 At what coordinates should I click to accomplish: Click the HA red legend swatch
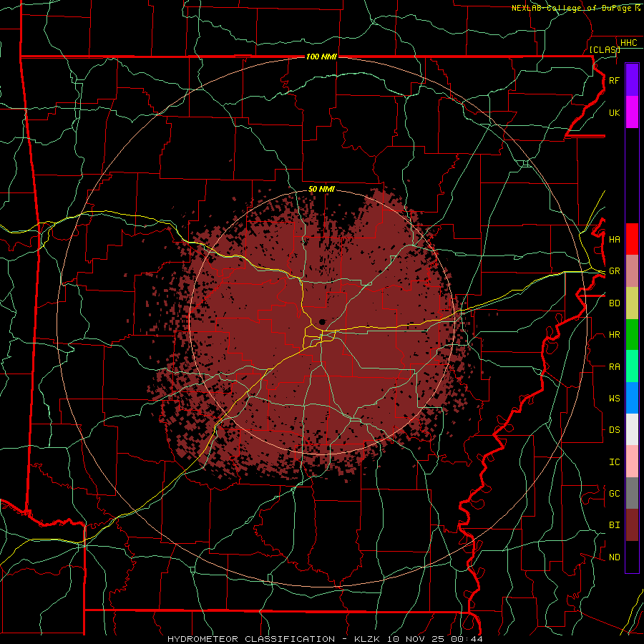(x=632, y=239)
